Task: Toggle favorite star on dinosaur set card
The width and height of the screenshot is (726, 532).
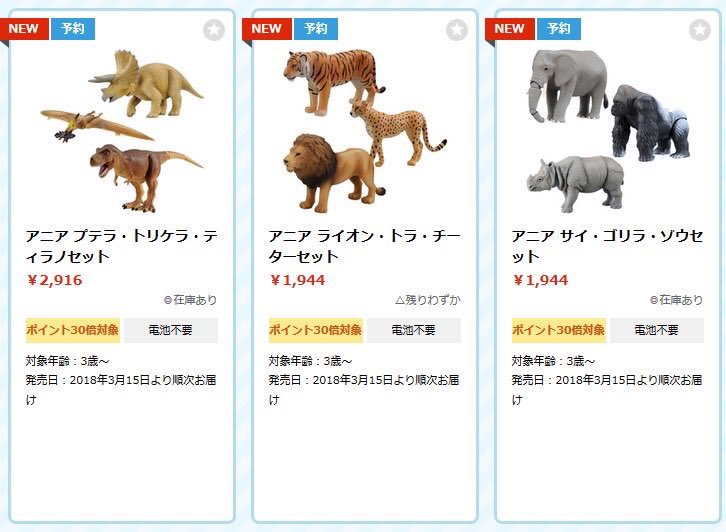Action: (x=214, y=30)
